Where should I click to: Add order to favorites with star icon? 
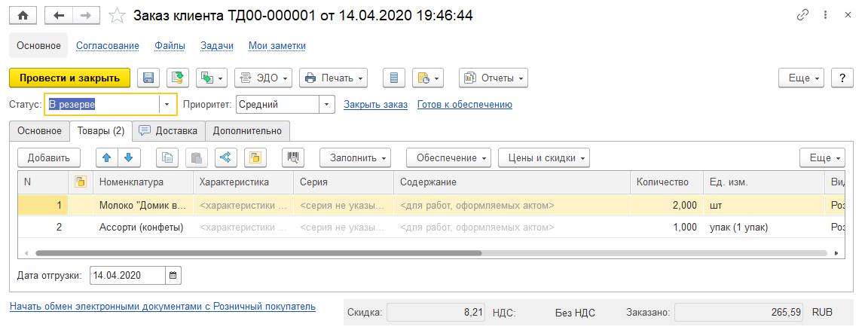tap(117, 15)
